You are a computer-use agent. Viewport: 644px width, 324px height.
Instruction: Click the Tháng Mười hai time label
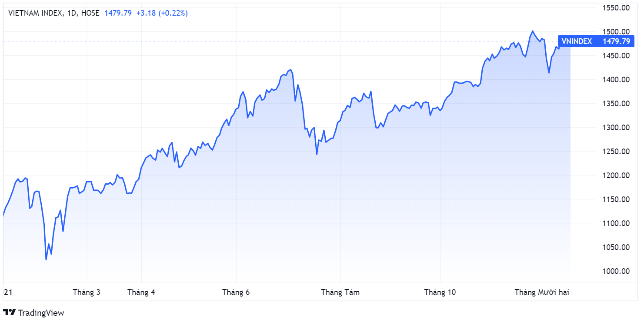point(541,292)
